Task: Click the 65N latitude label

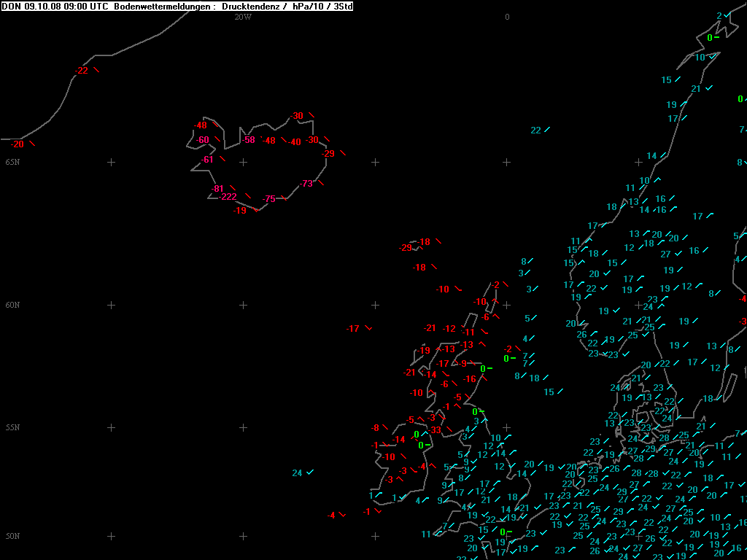Action: pyautogui.click(x=12, y=162)
